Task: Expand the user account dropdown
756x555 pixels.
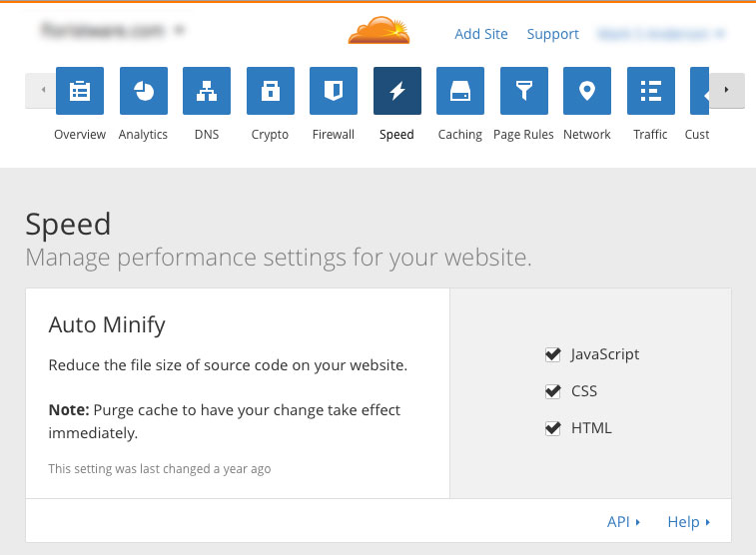Action: [x=661, y=34]
